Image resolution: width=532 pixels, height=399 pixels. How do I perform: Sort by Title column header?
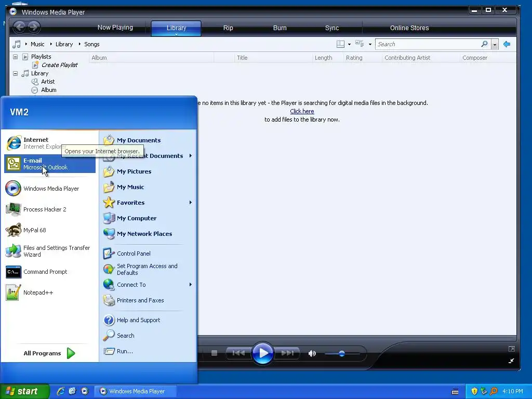click(x=273, y=58)
